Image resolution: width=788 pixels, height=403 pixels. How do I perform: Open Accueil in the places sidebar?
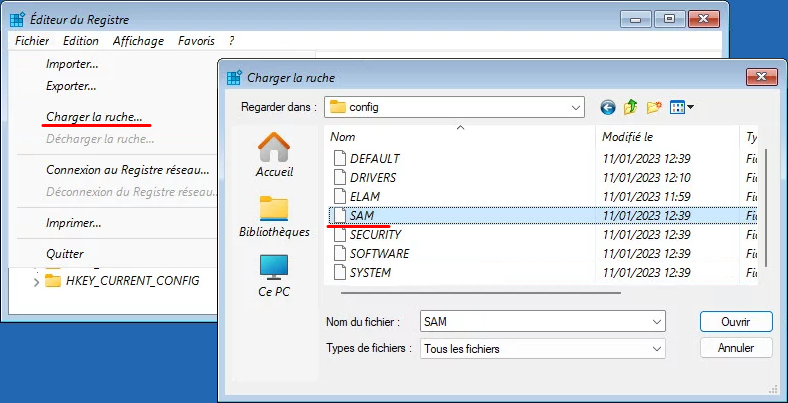tap(274, 155)
